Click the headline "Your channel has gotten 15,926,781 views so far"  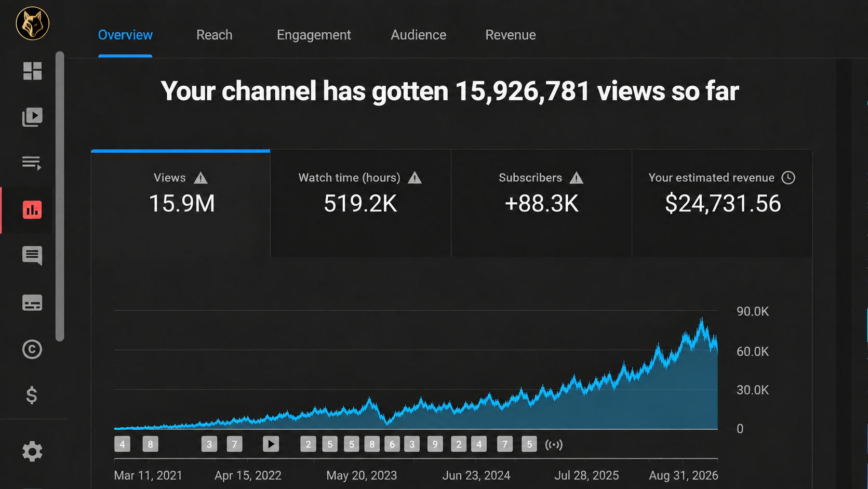449,91
